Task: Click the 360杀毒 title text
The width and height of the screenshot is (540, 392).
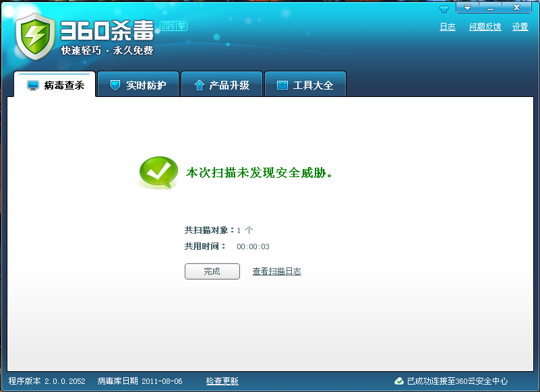Action: 107,30
